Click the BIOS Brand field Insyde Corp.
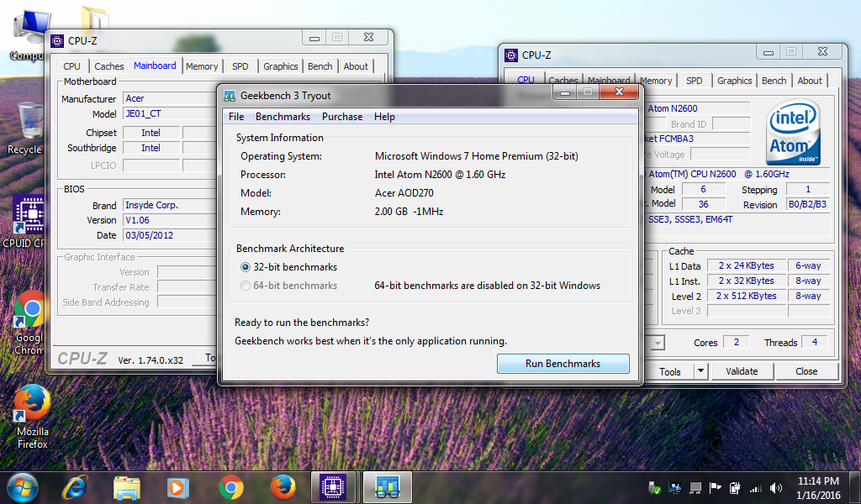This screenshot has height=504, width=861. [x=170, y=205]
